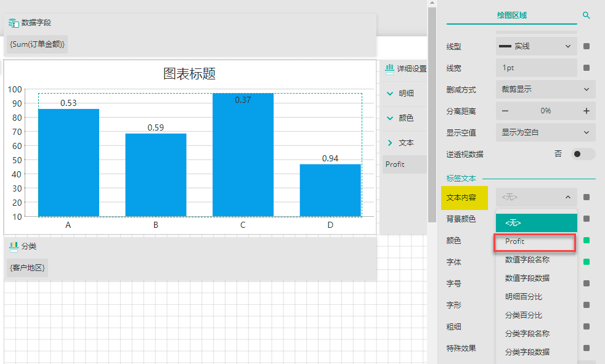This screenshot has width=605, height=364.
Task: Select 分类百分比 option
Action: coord(537,315)
